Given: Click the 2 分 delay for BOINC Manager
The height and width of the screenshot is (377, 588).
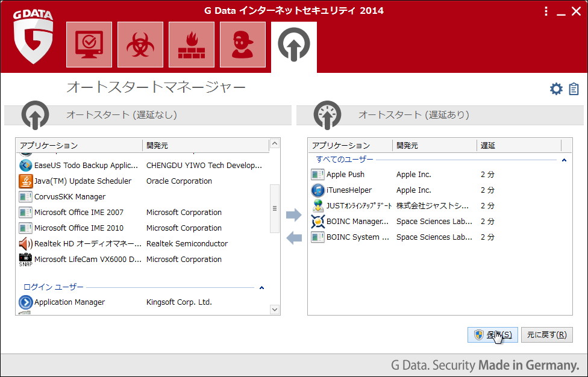Looking at the screenshot, I should coord(487,222).
